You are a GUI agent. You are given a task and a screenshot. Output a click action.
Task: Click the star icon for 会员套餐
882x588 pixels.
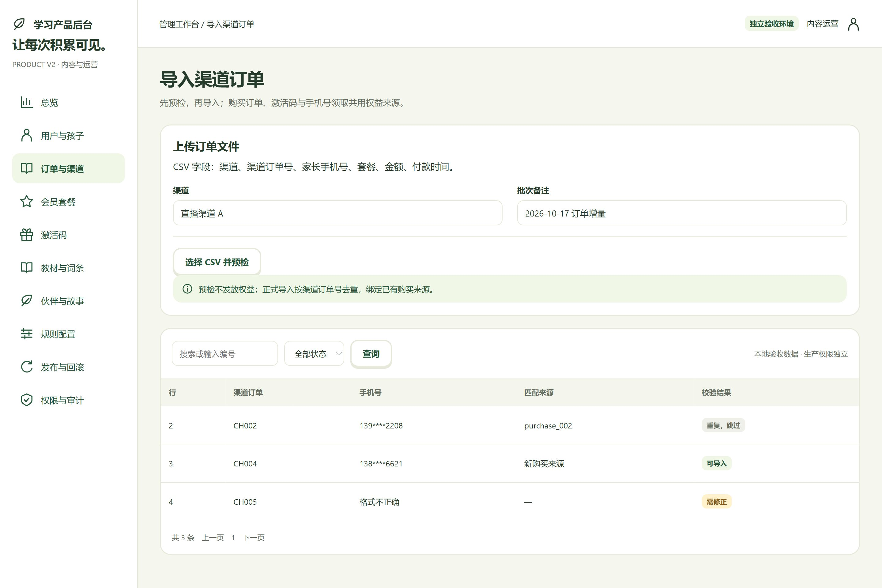pyautogui.click(x=27, y=202)
